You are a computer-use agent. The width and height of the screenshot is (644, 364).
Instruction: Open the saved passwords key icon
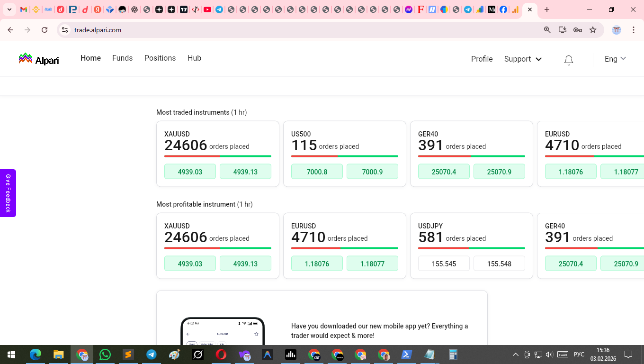(578, 29)
